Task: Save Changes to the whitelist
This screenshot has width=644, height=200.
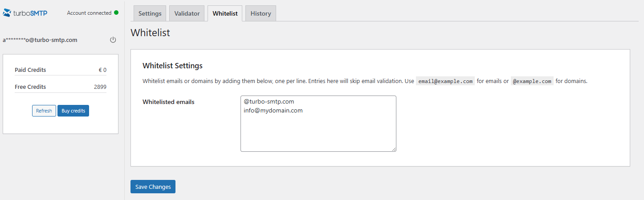Action: 153,187
